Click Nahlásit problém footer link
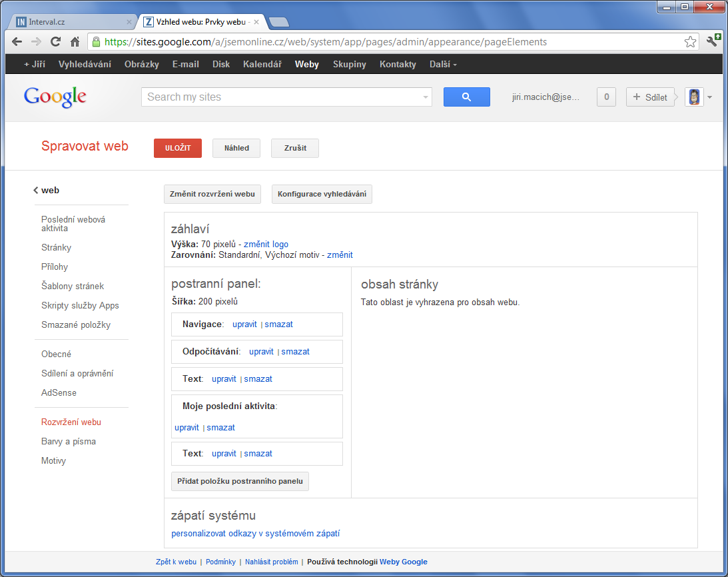 tap(272, 562)
